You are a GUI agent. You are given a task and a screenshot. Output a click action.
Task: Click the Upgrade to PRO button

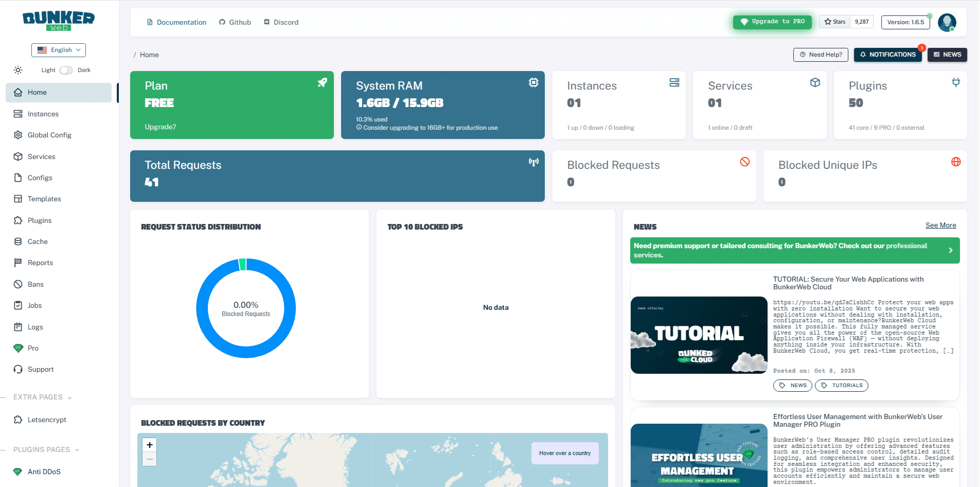click(772, 22)
